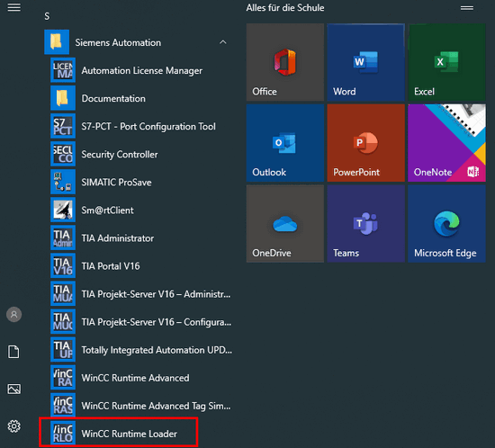This screenshot has height=448, width=495.
Task: Open the PowerPoint tile
Action: (366, 143)
